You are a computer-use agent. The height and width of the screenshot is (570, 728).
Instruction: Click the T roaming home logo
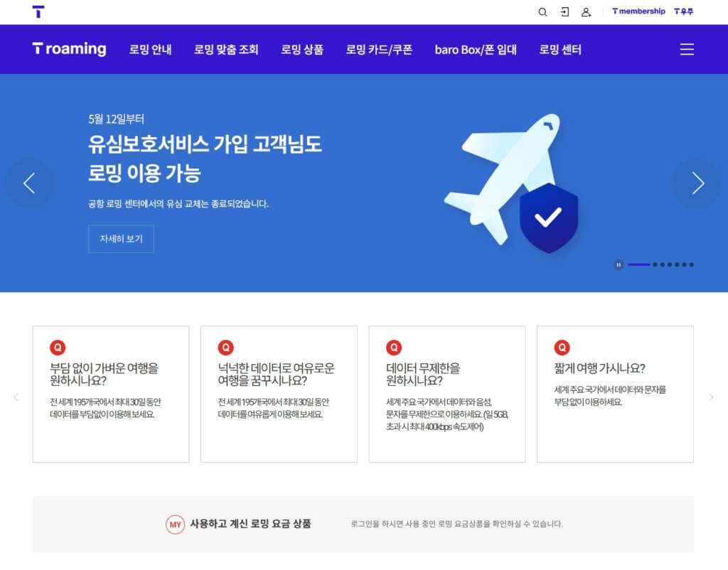click(69, 49)
